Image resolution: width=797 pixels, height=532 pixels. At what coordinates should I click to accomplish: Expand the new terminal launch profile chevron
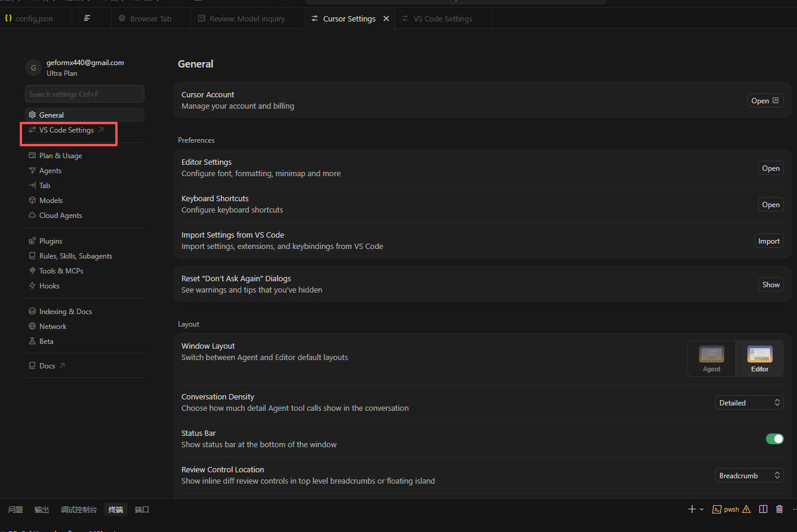(701, 509)
